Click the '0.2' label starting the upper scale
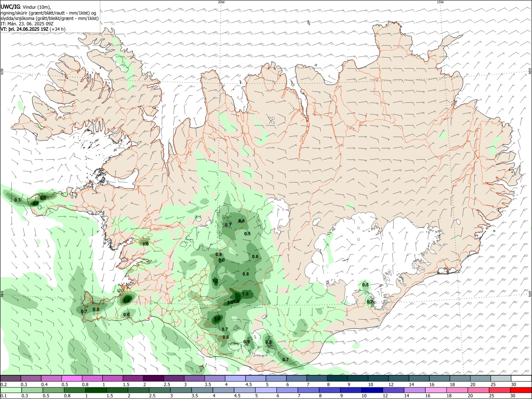 [3, 384]
